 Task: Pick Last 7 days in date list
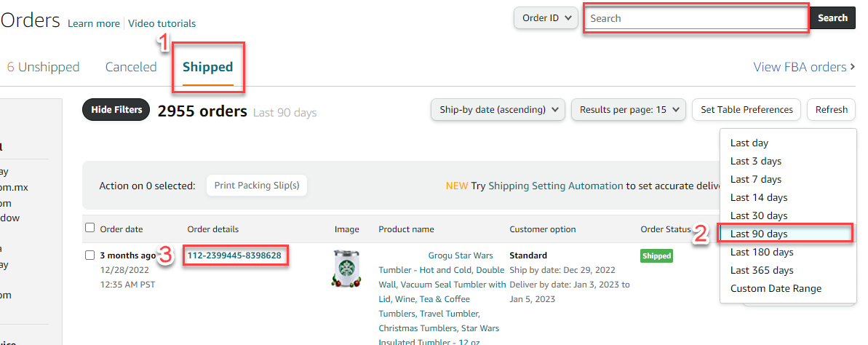(756, 180)
